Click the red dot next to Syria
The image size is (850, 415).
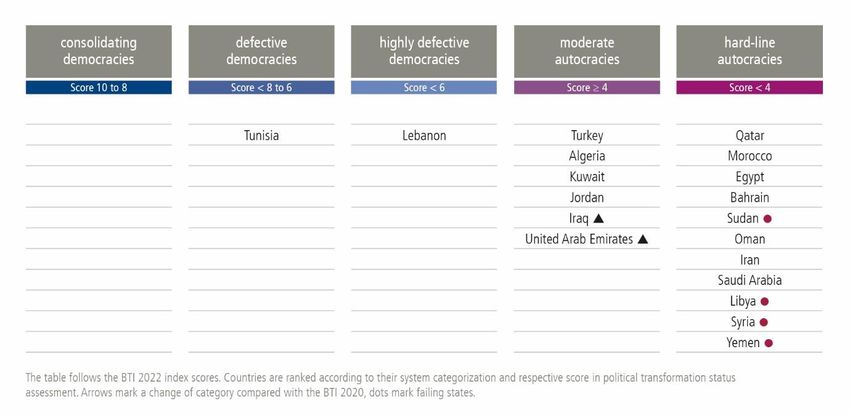(763, 322)
